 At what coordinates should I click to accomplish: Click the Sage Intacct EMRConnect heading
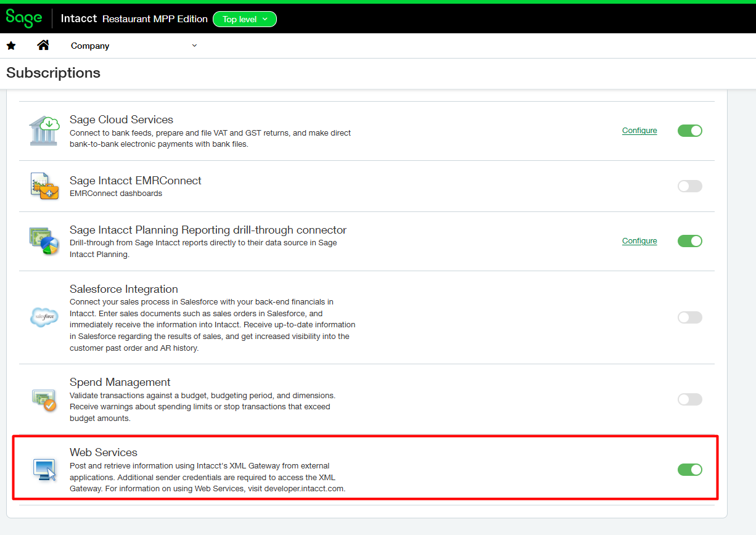(136, 181)
